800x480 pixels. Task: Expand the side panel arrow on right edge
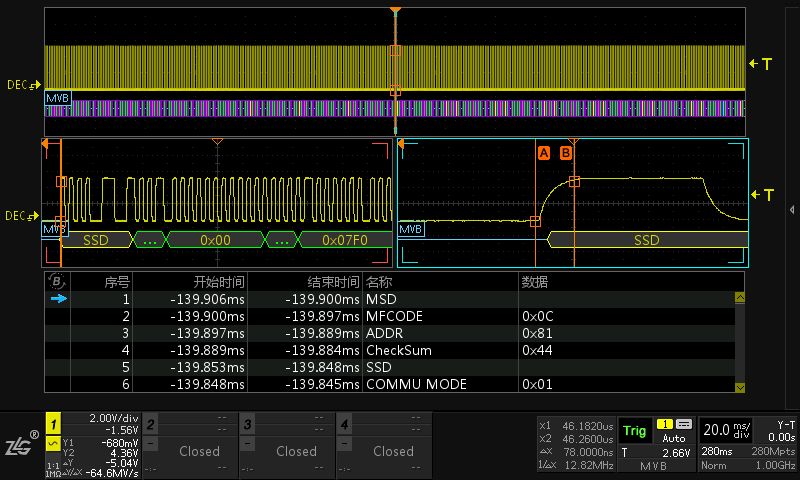791,210
